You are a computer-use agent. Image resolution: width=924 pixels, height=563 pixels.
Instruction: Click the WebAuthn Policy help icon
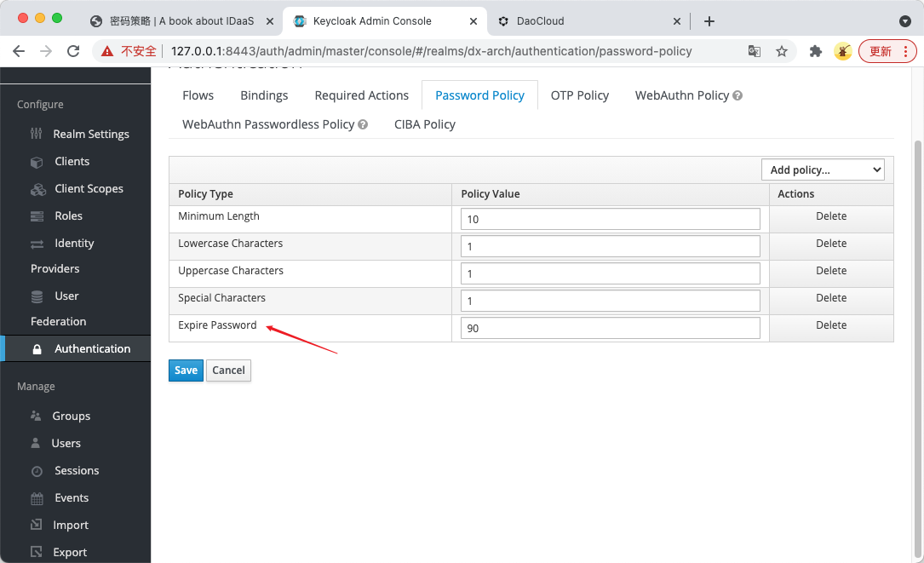pos(737,95)
